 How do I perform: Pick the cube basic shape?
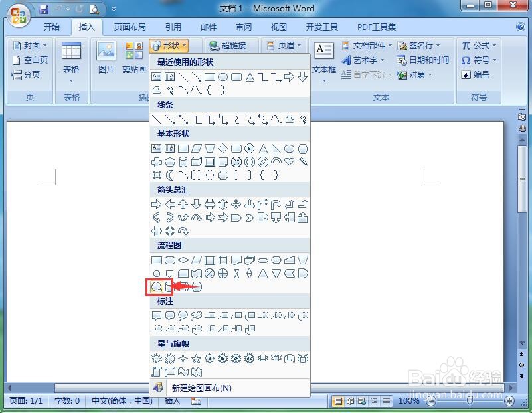(197, 162)
